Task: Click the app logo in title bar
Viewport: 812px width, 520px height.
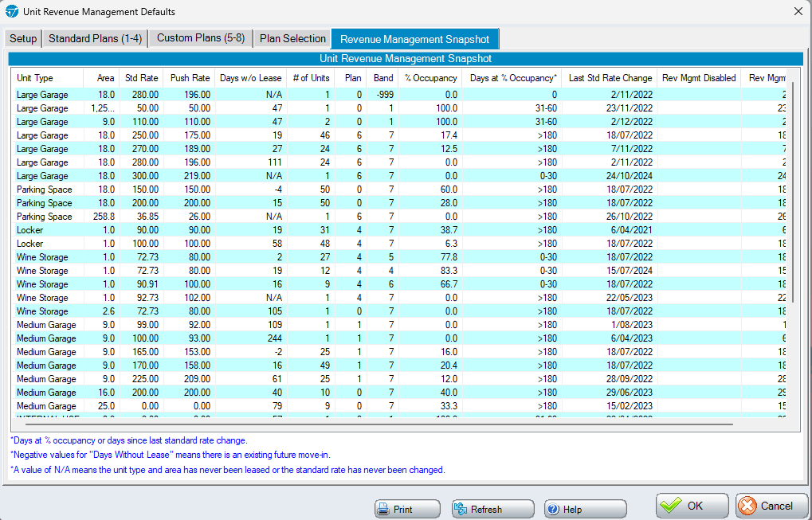Action: click(11, 11)
